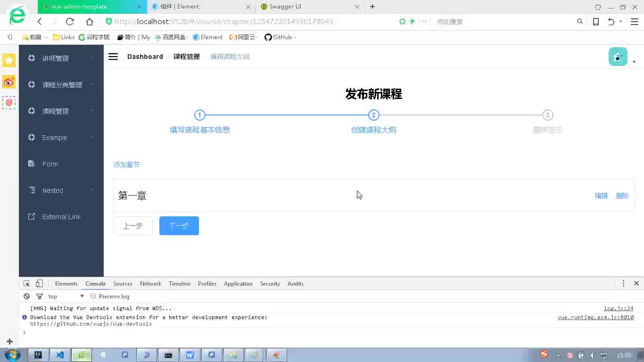Close the DevTools panel
644x362 pixels.
pyautogui.click(x=636, y=283)
